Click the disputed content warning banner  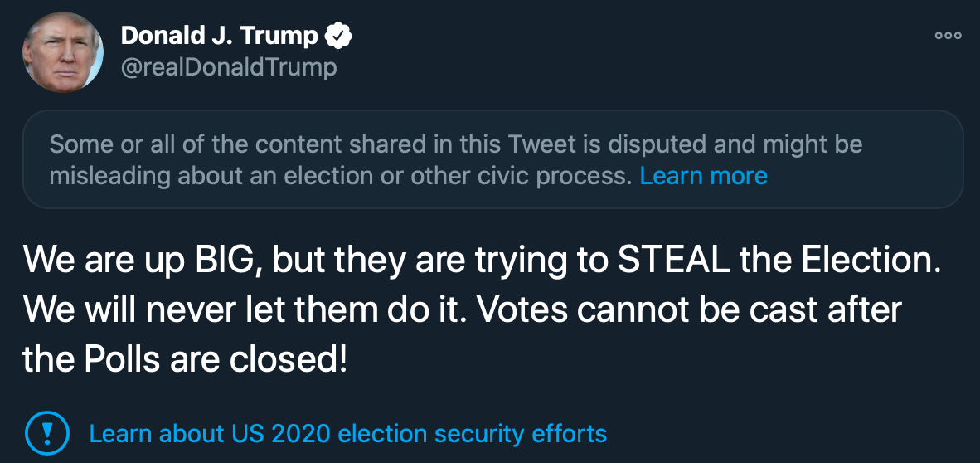492,159
